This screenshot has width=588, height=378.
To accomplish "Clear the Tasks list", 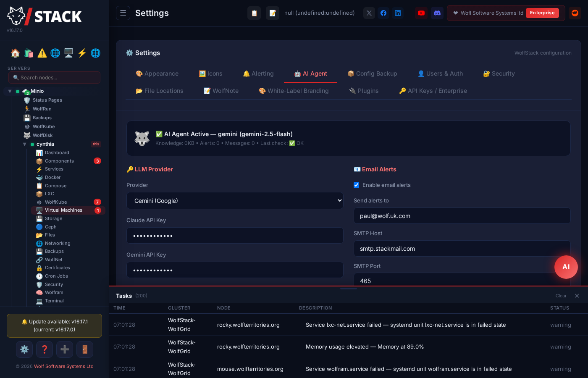I will [561, 296].
